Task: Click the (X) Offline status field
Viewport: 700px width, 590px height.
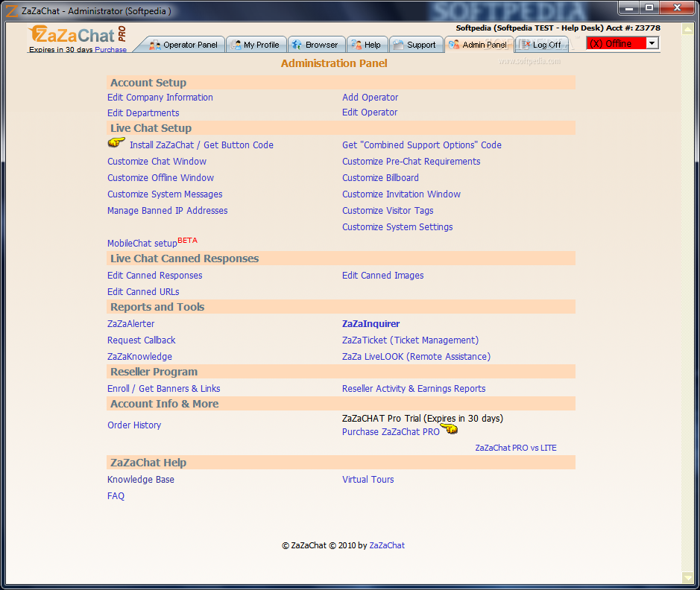Action: click(617, 43)
